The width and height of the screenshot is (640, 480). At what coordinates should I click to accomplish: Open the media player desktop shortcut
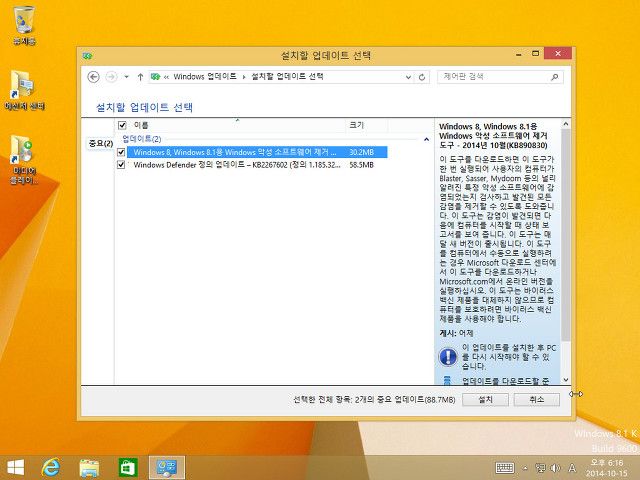coord(24,160)
